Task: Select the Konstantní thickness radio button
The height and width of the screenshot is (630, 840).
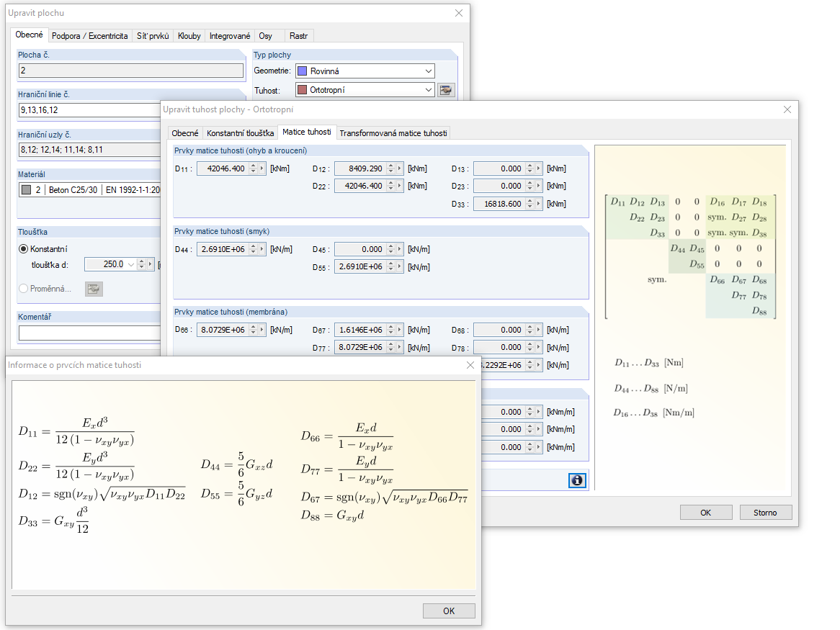Action: [24, 249]
